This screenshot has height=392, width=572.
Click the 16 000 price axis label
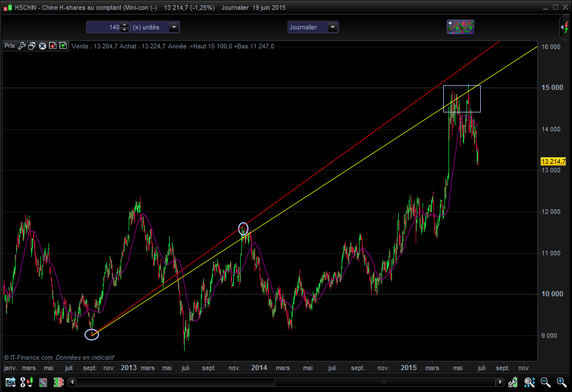(551, 47)
